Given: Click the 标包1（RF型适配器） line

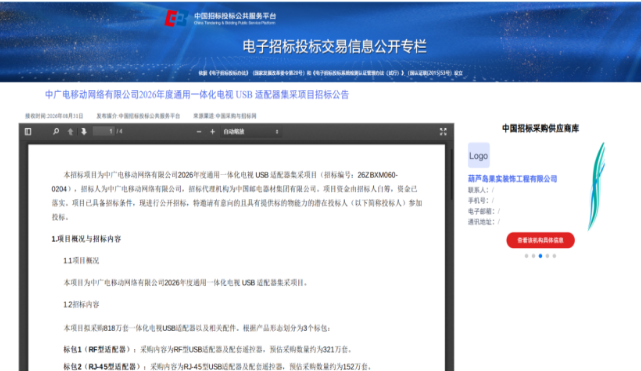Looking at the screenshot, I should [208, 349].
